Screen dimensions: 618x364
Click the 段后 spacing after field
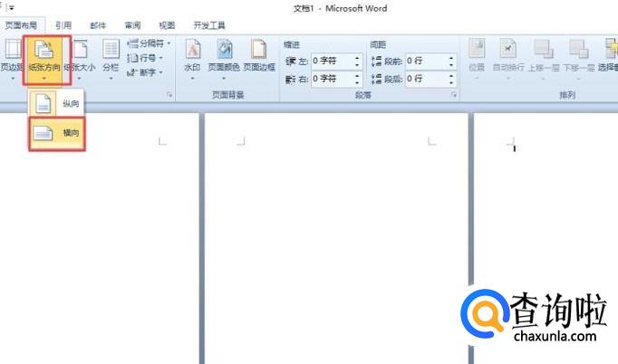click(427, 79)
